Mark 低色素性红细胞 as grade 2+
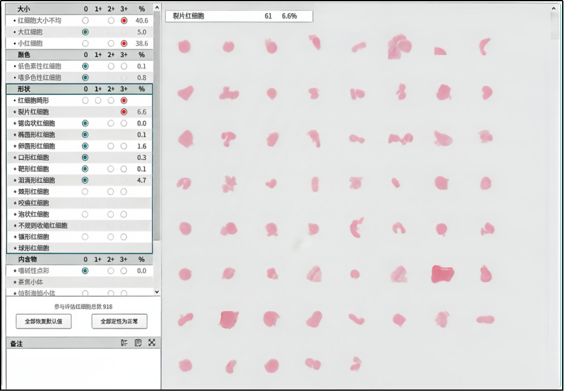The height and width of the screenshot is (392, 564). tap(111, 66)
